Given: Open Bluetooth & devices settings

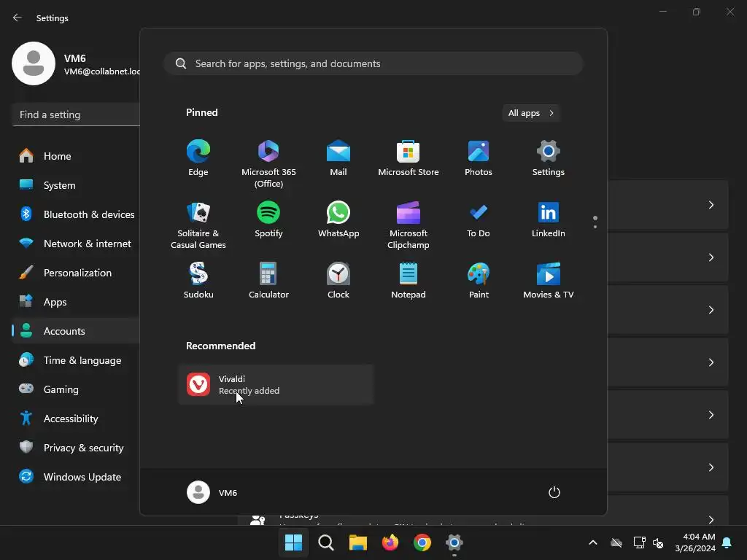Looking at the screenshot, I should pyautogui.click(x=76, y=214).
